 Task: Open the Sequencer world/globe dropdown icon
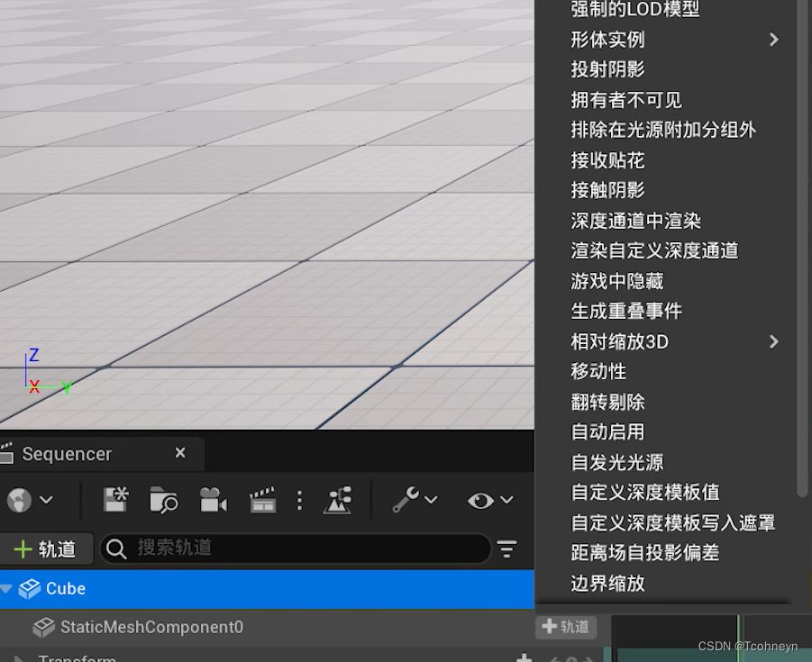pos(19,500)
